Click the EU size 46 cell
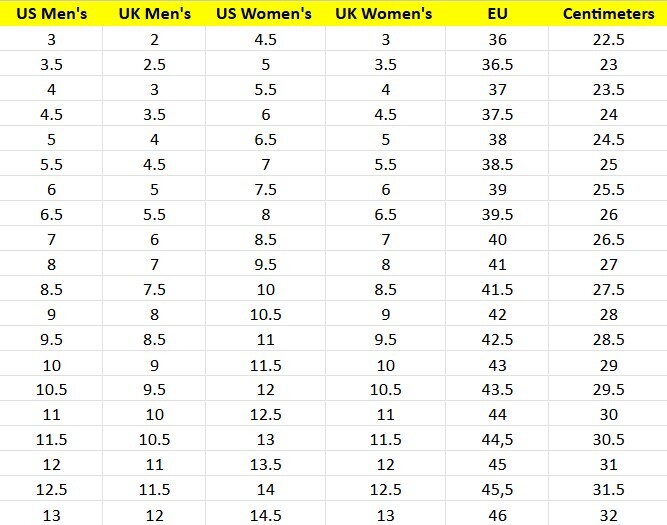The image size is (667, 525). [497, 515]
